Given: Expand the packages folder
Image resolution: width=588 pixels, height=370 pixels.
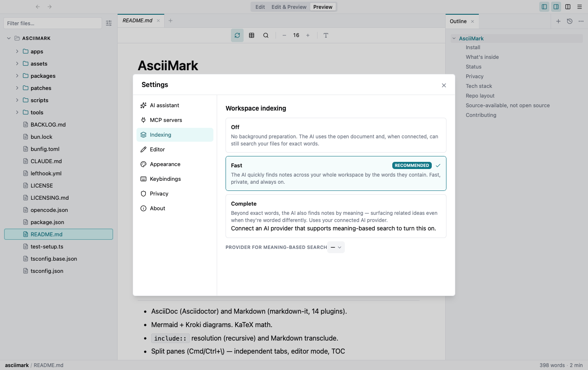Looking at the screenshot, I should [x=17, y=76].
